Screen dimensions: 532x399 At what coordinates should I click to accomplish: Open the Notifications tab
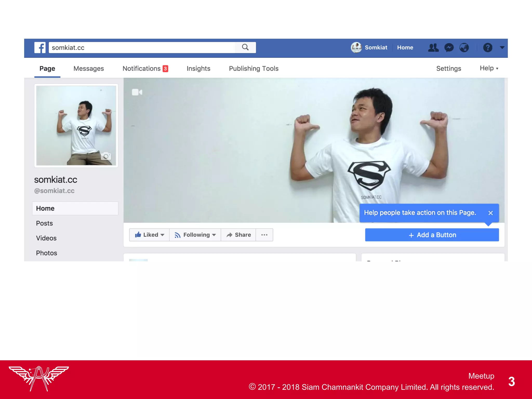coord(145,69)
